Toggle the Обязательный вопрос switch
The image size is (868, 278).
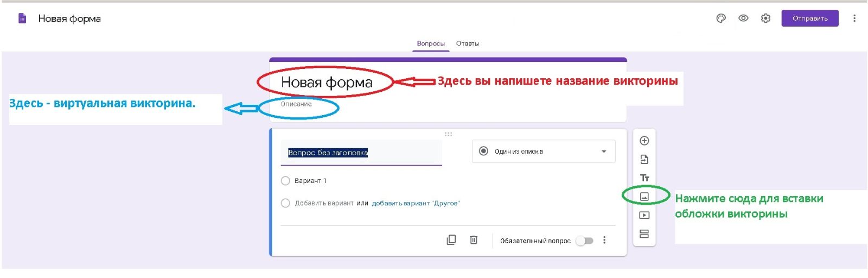tap(585, 241)
